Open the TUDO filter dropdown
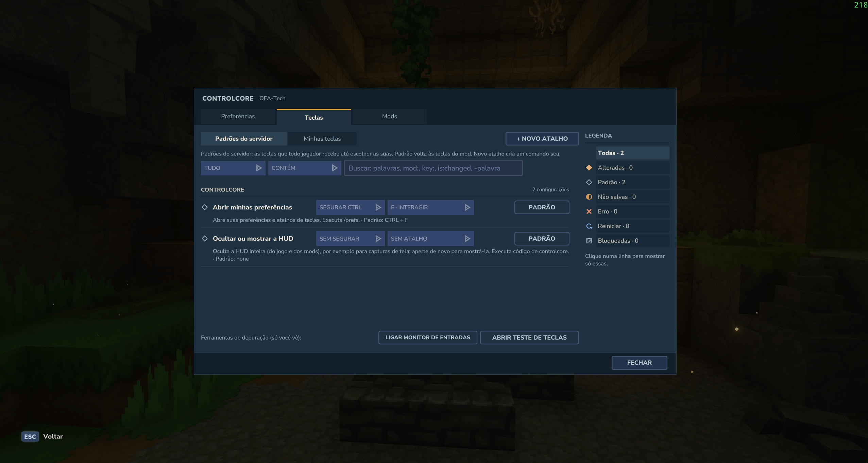868x463 pixels. point(233,168)
